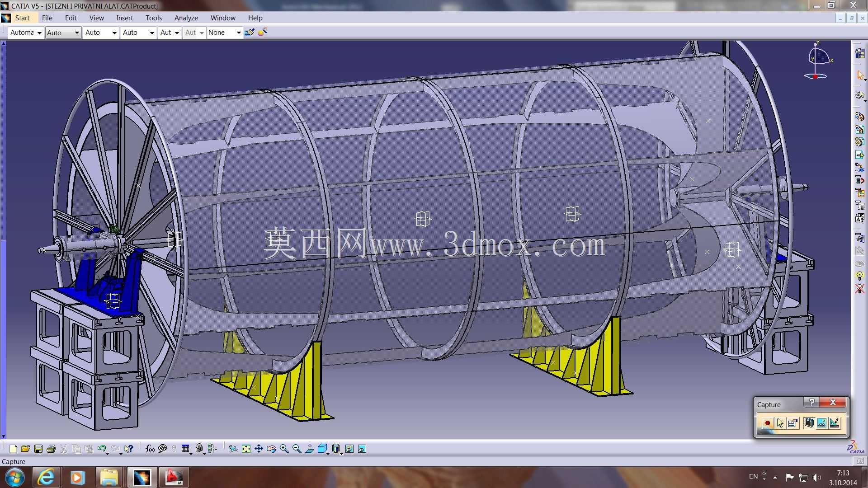Click the Undo arrow icon
The height and width of the screenshot is (488, 868).
101,449
